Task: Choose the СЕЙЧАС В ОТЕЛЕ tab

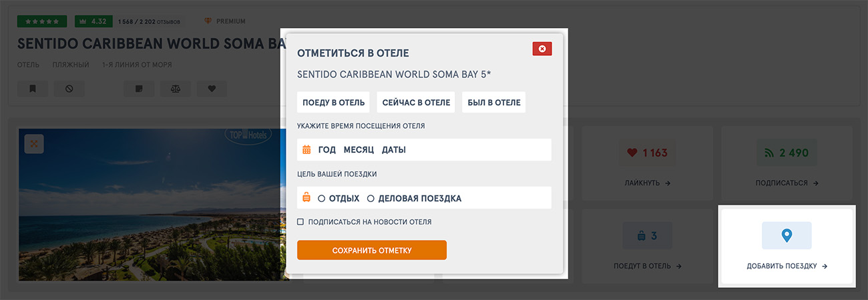Action: 416,102
